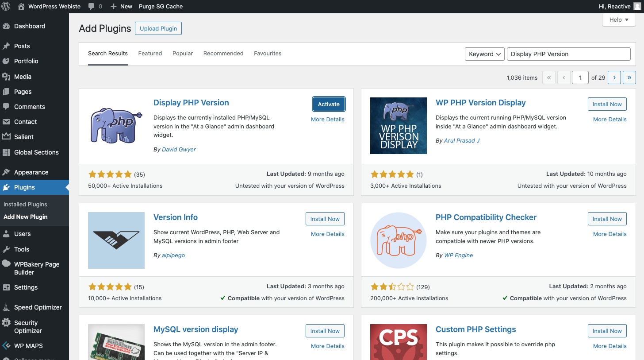This screenshot has width=644, height=360.
Task: Switch to the Popular tab
Action: tap(183, 54)
